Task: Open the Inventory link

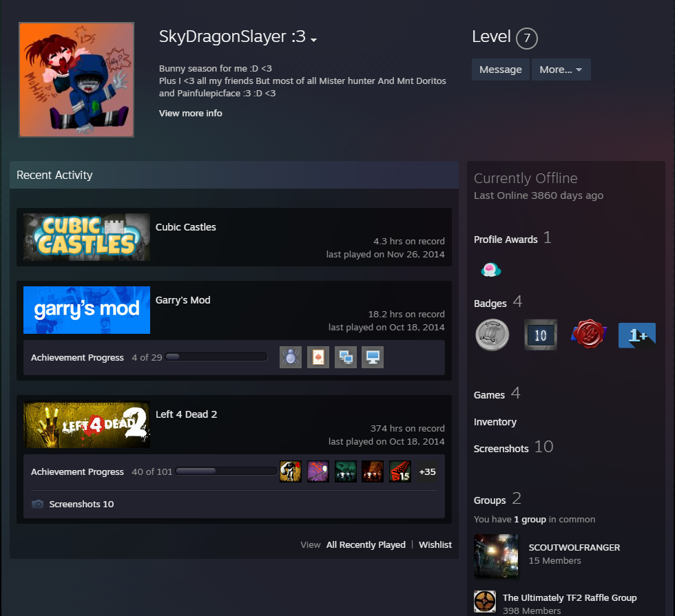Action: pyautogui.click(x=495, y=422)
